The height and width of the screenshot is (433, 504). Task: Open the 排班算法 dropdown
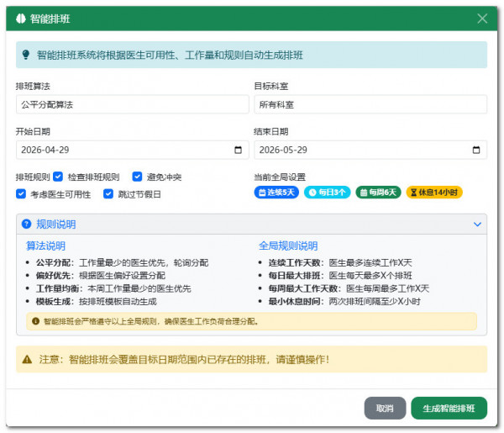point(132,104)
